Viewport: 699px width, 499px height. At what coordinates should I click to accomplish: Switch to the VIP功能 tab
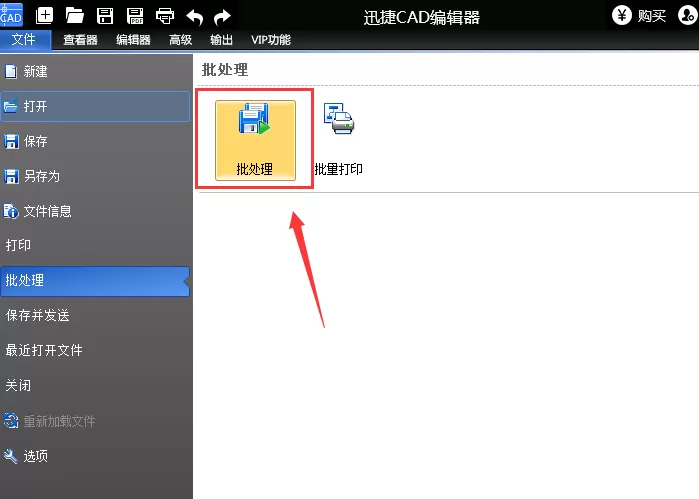[x=271, y=40]
